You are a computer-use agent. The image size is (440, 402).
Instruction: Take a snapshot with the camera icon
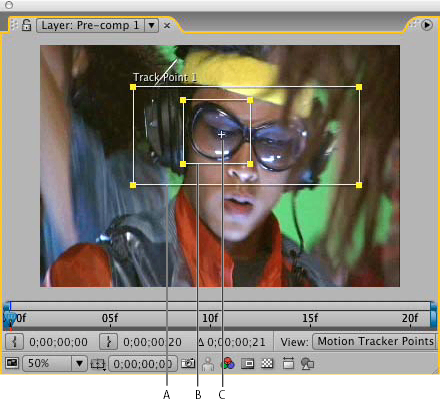[x=188, y=363]
